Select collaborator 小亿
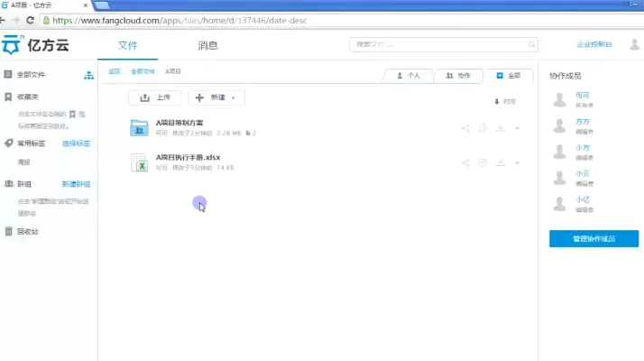Image resolution: width=644 pixels, height=361 pixels. [583, 199]
